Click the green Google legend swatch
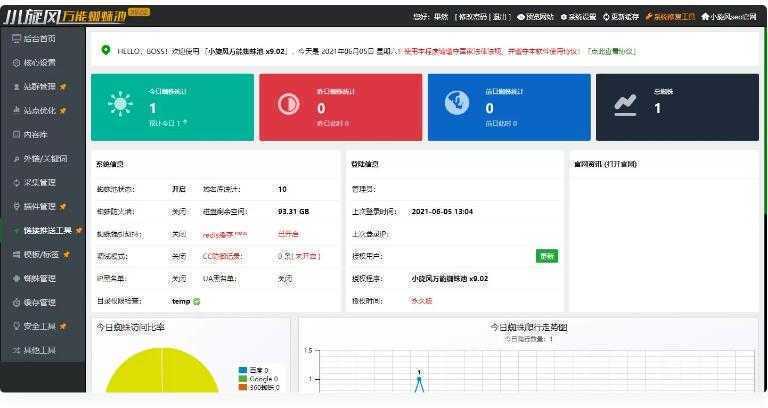 (x=242, y=379)
